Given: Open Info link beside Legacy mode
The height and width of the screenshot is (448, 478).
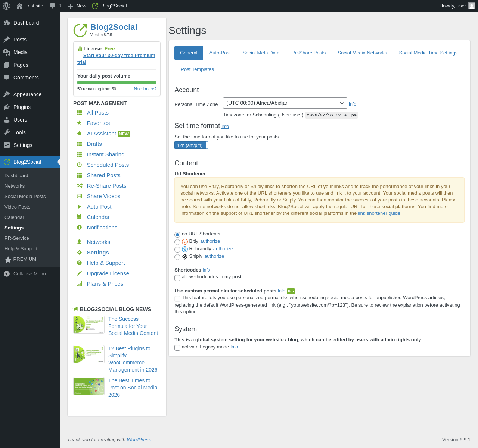Looking at the screenshot, I should 234,347.
